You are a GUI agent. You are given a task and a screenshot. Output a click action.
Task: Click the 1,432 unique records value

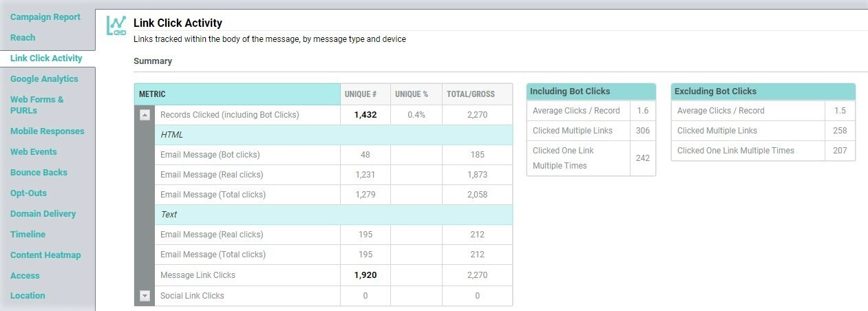coord(365,115)
